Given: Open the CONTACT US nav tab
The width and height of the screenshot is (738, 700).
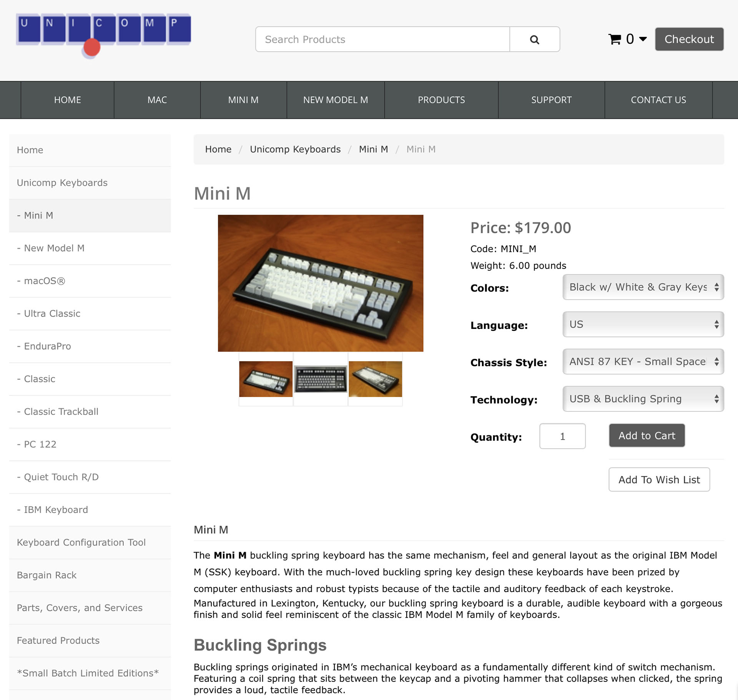Looking at the screenshot, I should pos(658,100).
